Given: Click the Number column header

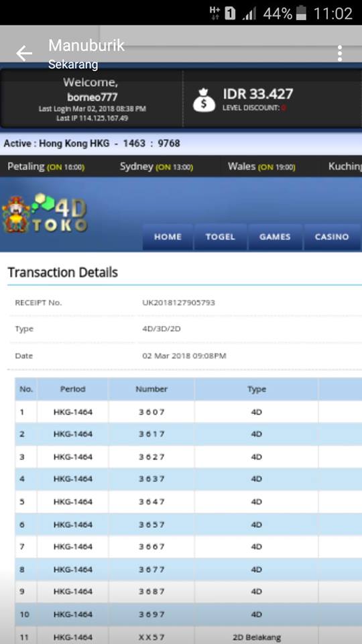Looking at the screenshot, I should click(x=152, y=389).
